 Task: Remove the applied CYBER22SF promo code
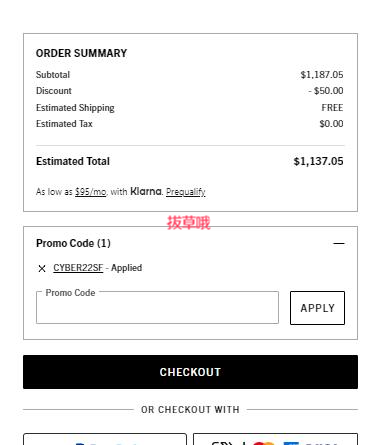[x=42, y=268]
